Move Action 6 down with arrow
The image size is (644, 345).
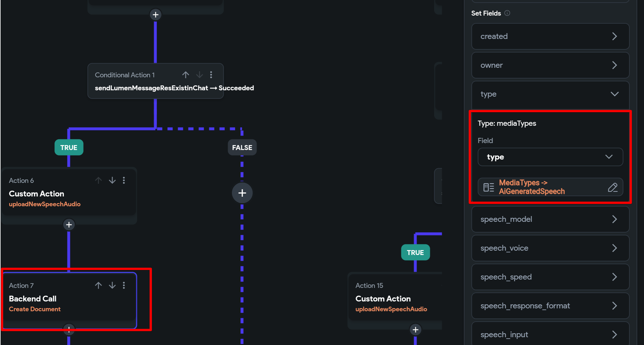tap(112, 180)
